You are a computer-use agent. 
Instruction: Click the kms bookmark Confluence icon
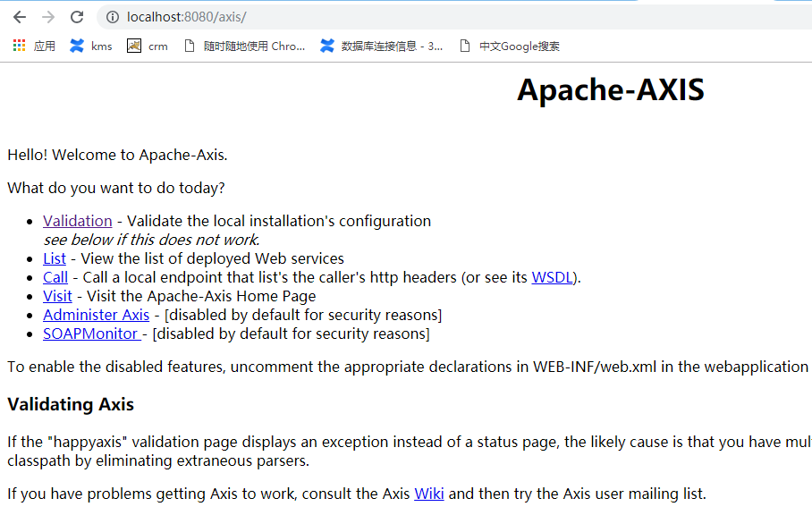[77, 46]
